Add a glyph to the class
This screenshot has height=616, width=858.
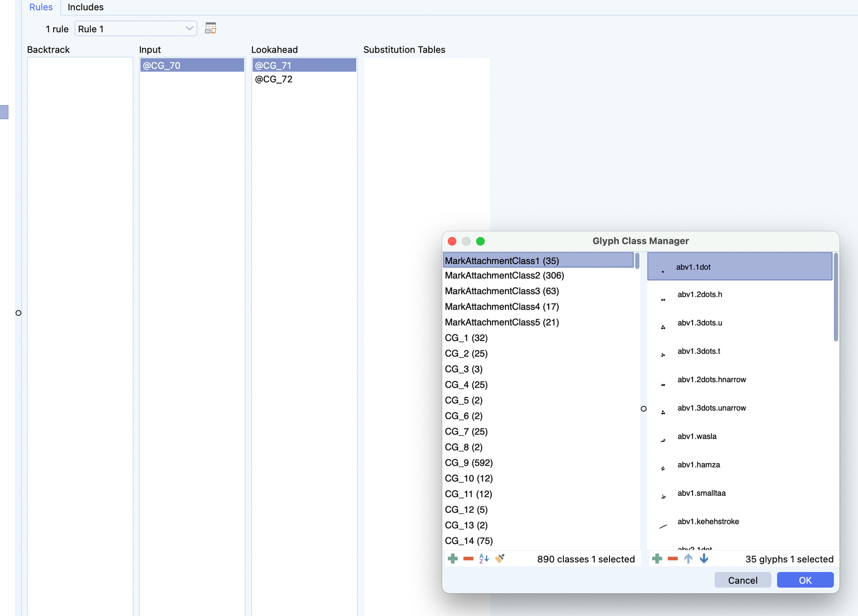tap(657, 559)
